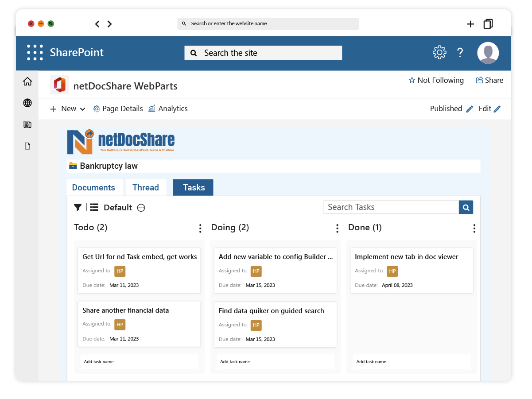Click the Doing (2) column heading
The width and height of the screenshot is (532, 399).
click(230, 228)
